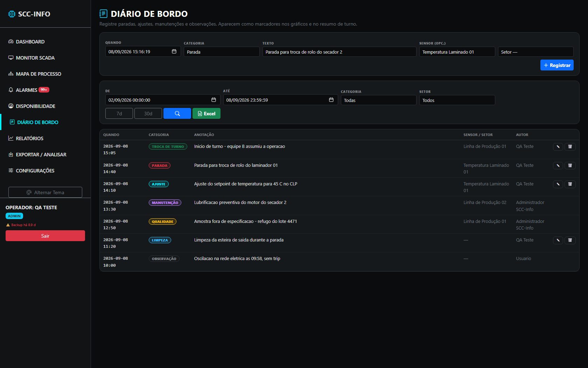Viewport: 588px width, 368px height.
Task: Open the Categoria dropdown showing Parada
Action: [x=222, y=52]
